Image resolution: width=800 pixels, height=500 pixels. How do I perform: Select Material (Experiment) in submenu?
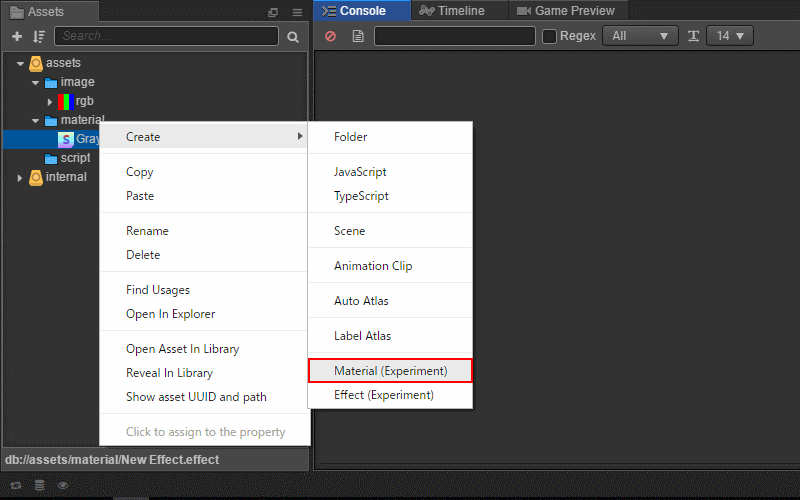(x=390, y=371)
